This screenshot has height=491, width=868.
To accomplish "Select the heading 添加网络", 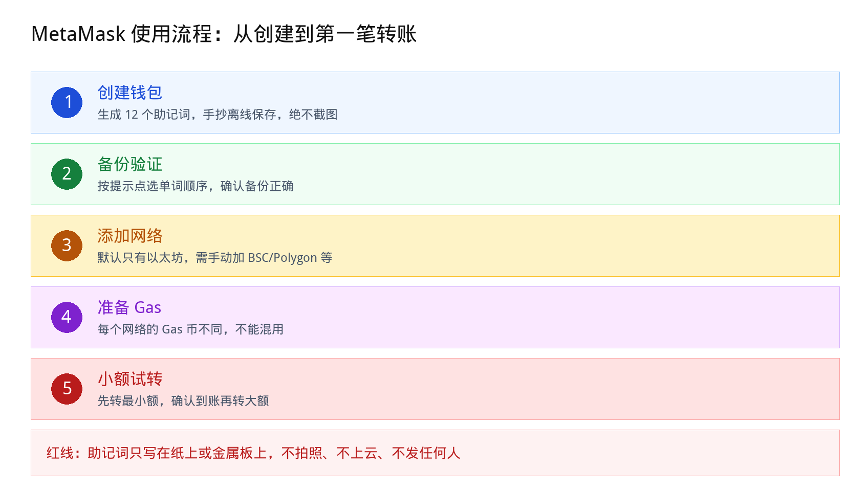I will (130, 236).
